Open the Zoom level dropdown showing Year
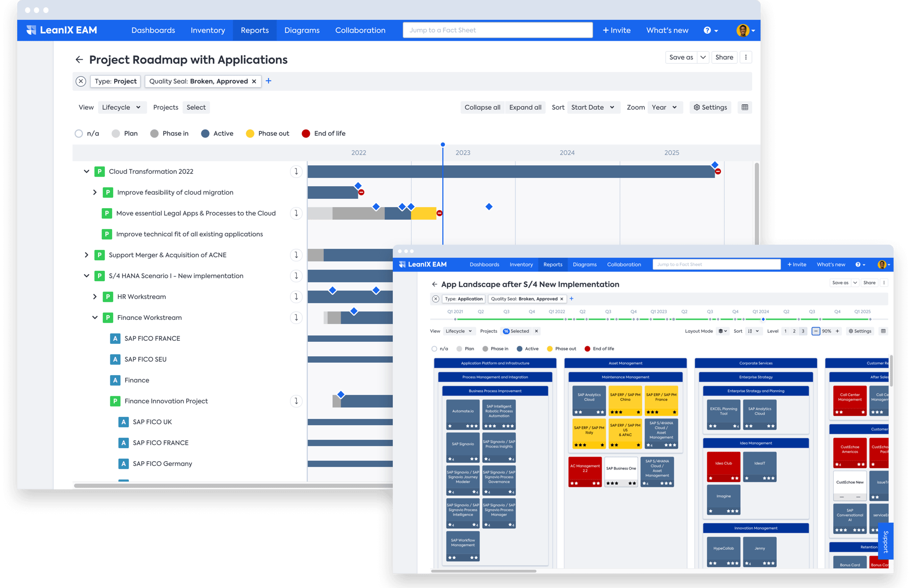Viewport: 916px width, 588px height. (x=665, y=107)
